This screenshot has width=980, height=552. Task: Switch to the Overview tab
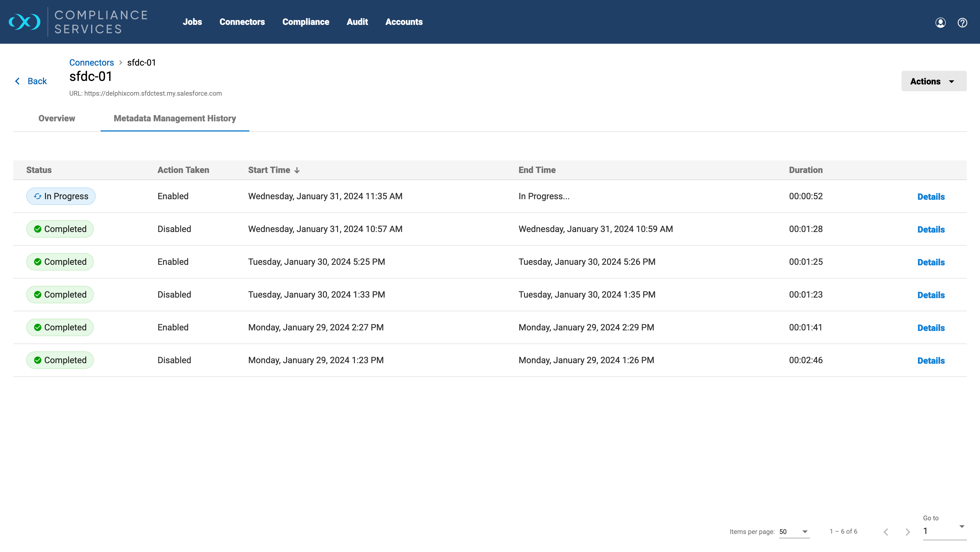(57, 118)
